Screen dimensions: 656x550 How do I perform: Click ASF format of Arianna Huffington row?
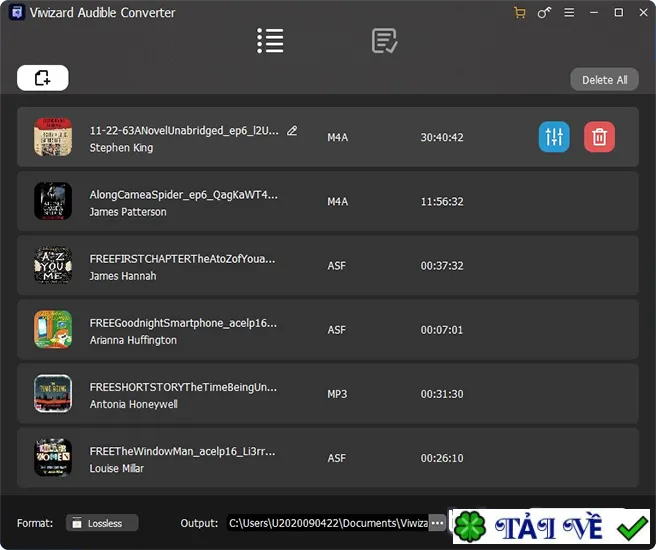click(x=337, y=330)
